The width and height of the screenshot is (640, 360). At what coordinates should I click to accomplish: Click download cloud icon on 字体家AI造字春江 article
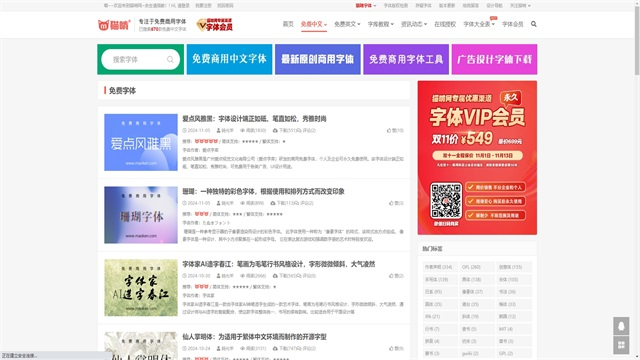click(275, 276)
